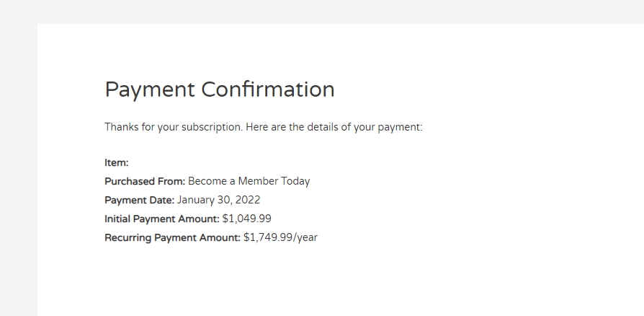Click the Payment Confirmation heading
Viewport: 644px width, 316px height.
click(x=220, y=89)
